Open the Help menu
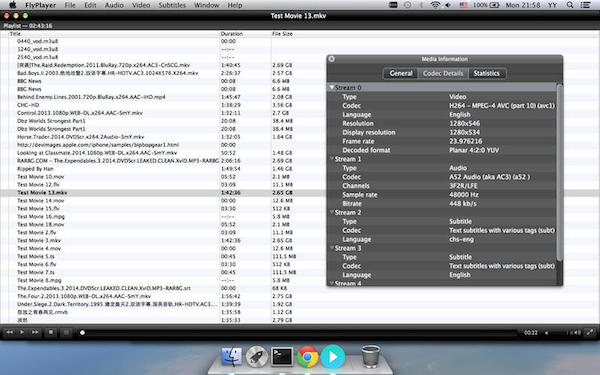The height and width of the screenshot is (375, 600). coord(235,5)
